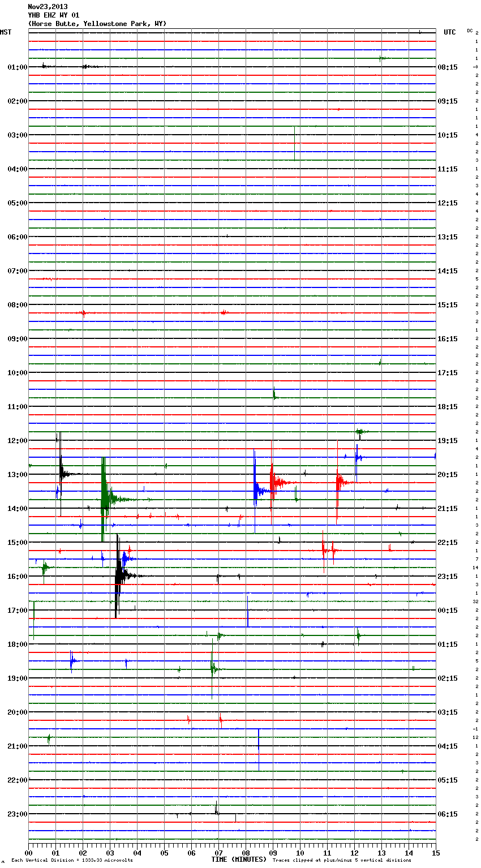Click the Horse Butte, Yellowstone Park location title

(97, 24)
